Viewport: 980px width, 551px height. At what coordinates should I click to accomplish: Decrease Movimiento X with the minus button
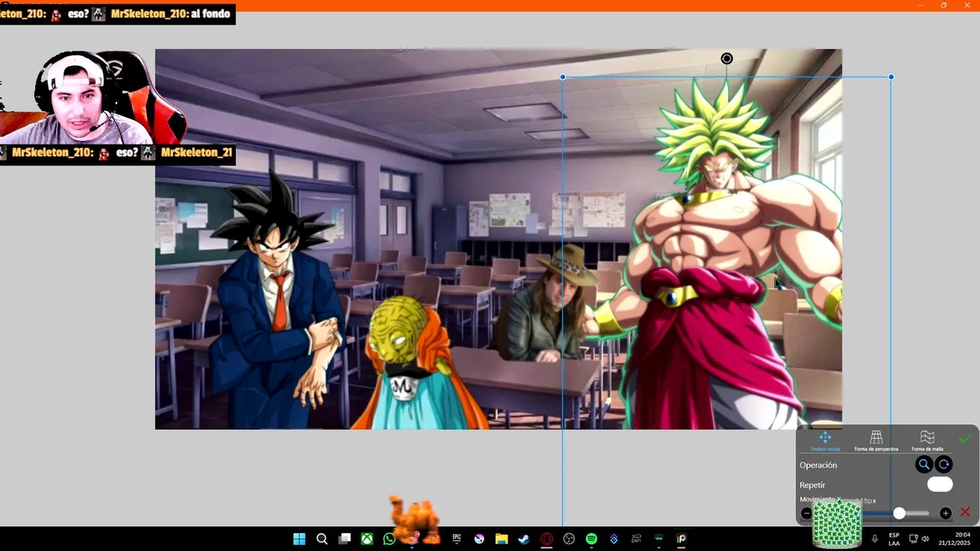point(806,514)
